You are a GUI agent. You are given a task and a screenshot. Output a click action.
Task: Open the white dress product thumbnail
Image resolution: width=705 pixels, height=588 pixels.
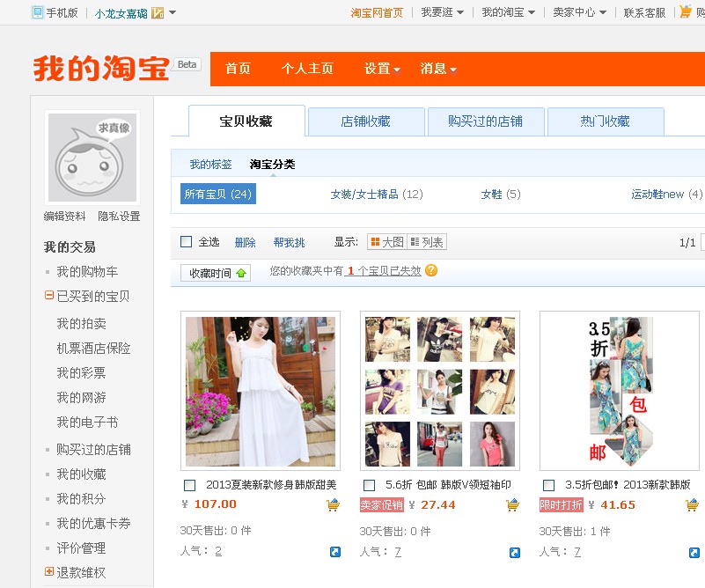[260, 387]
